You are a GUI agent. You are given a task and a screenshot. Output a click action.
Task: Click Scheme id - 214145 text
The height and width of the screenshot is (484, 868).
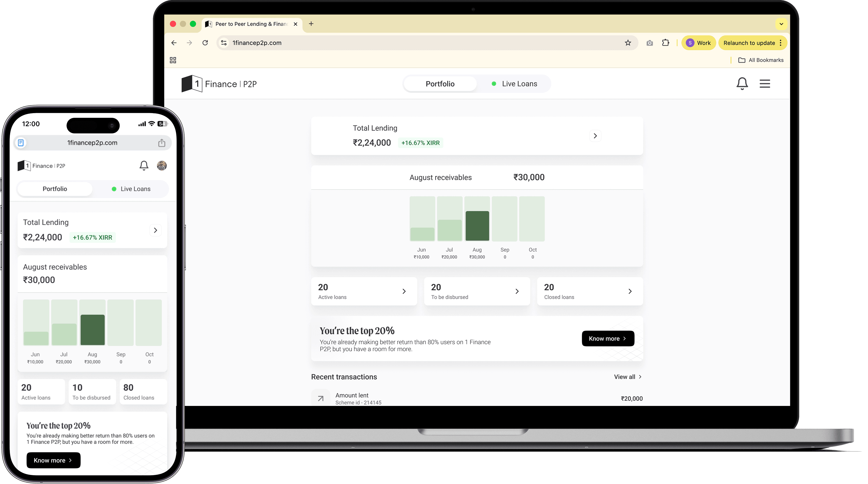pyautogui.click(x=358, y=402)
